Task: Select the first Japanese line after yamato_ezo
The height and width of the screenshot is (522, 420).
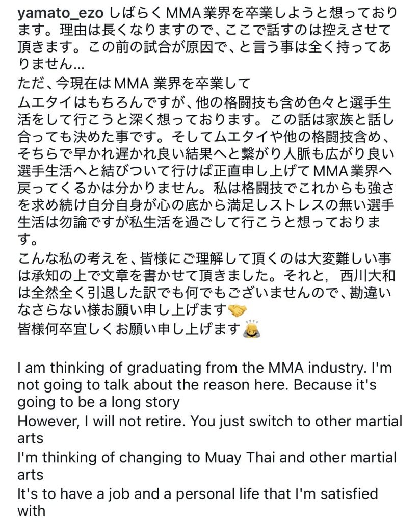Action: 253,14
